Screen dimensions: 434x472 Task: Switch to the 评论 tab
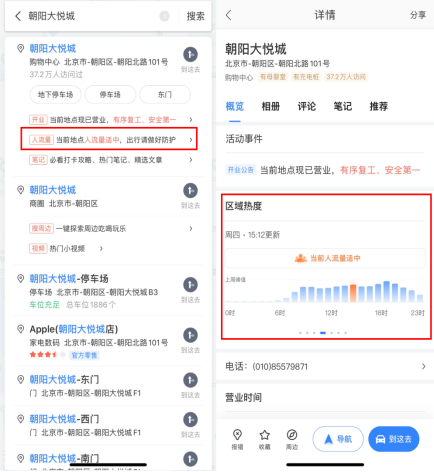point(307,106)
